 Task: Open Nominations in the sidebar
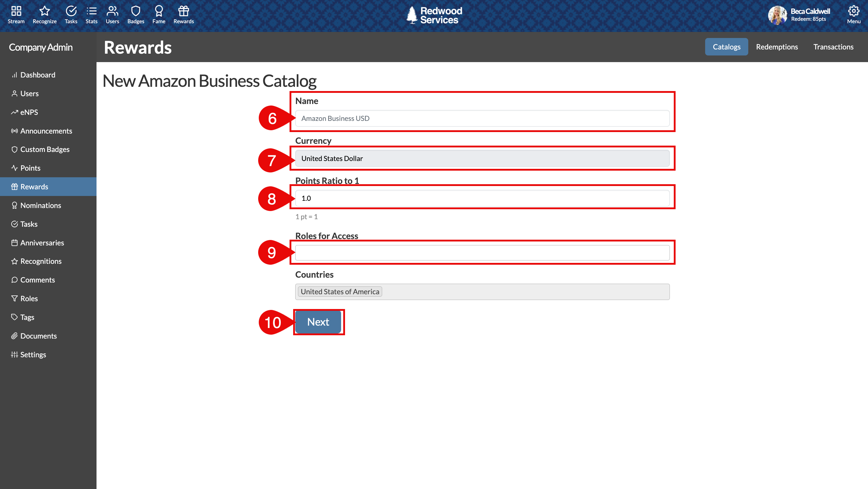click(48, 205)
